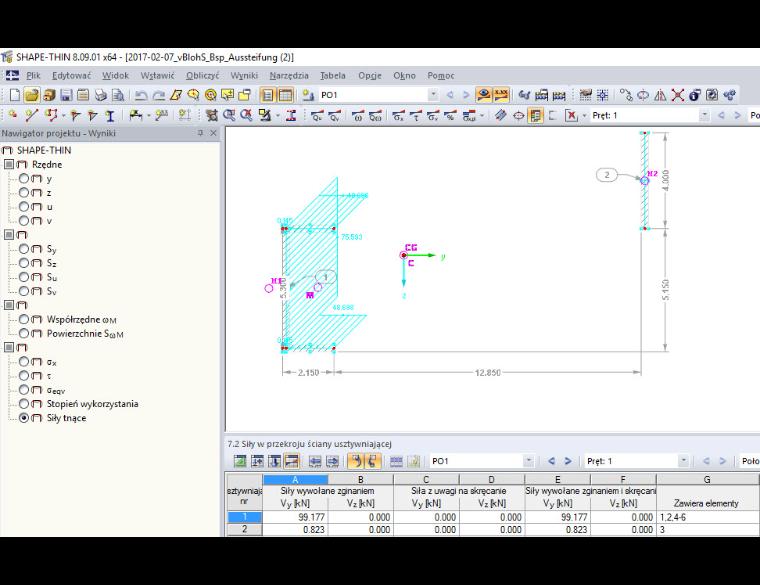Collapse the tree group containing Sy

click(9, 235)
